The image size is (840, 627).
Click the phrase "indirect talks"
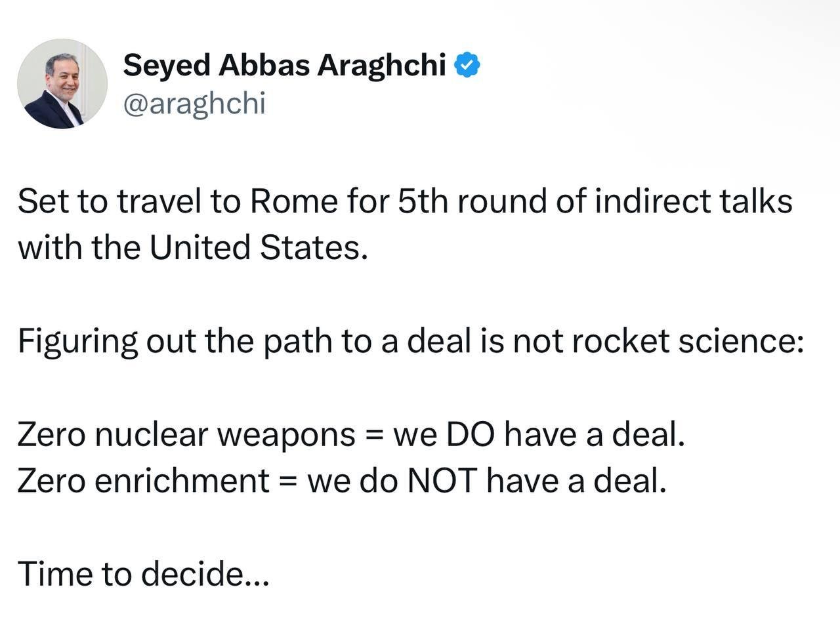coord(694,201)
